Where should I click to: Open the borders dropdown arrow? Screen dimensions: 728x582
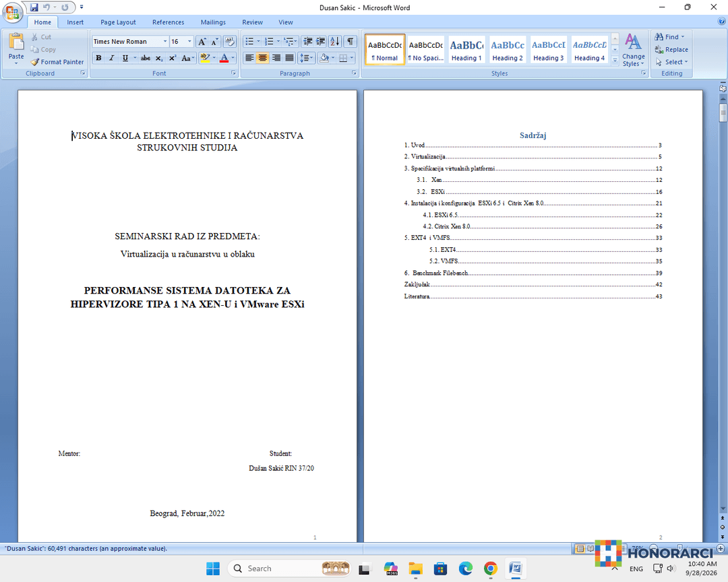click(x=353, y=58)
